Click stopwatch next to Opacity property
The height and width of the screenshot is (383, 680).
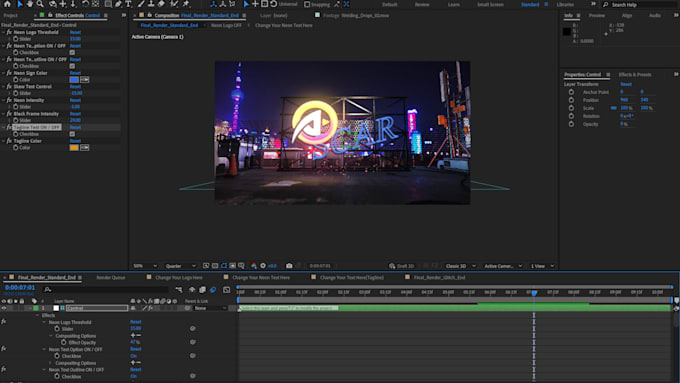click(x=571, y=124)
